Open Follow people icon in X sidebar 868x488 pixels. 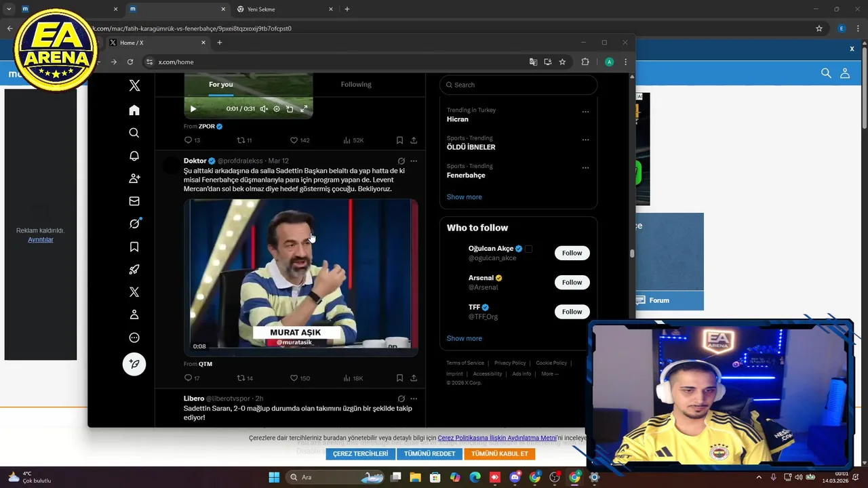tap(134, 178)
